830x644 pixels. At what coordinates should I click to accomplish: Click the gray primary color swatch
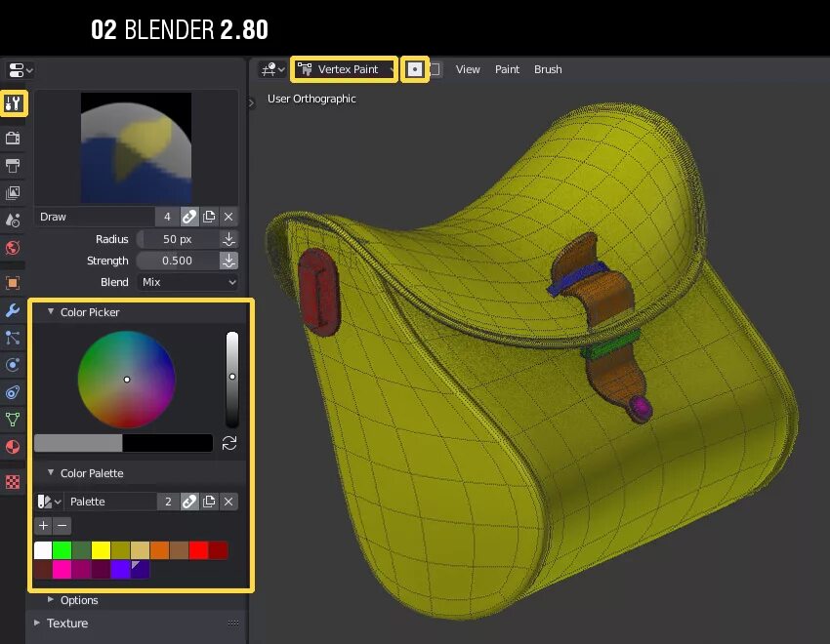click(x=78, y=443)
